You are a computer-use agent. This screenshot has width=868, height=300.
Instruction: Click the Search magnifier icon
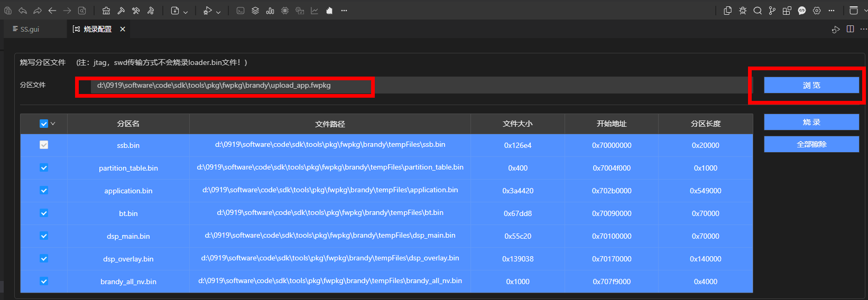[758, 11]
